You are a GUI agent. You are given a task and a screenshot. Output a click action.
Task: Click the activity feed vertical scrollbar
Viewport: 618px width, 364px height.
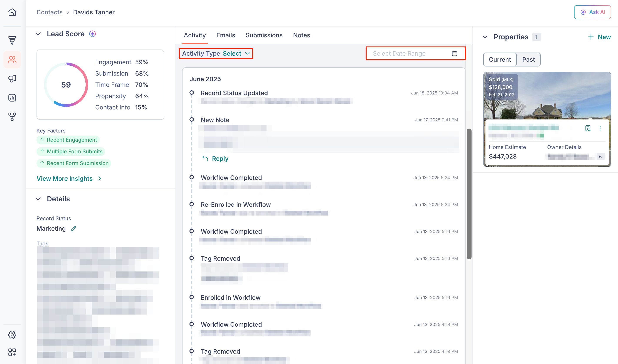469,194
